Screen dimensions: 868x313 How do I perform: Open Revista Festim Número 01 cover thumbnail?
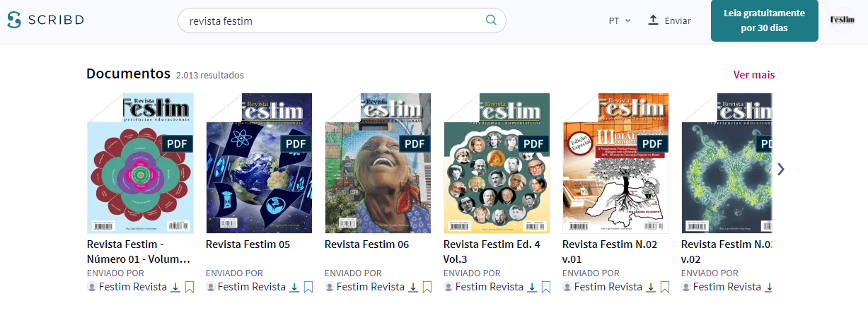pyautogui.click(x=140, y=163)
